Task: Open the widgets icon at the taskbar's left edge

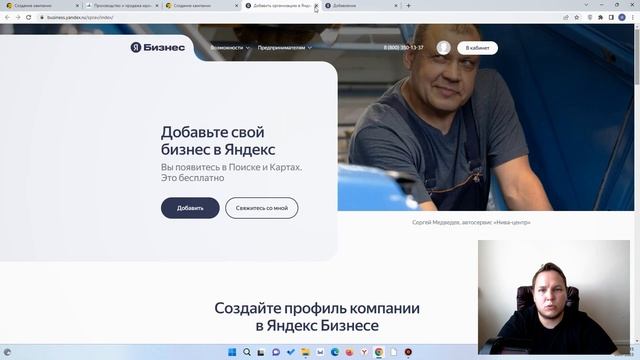Action: [x=7, y=352]
